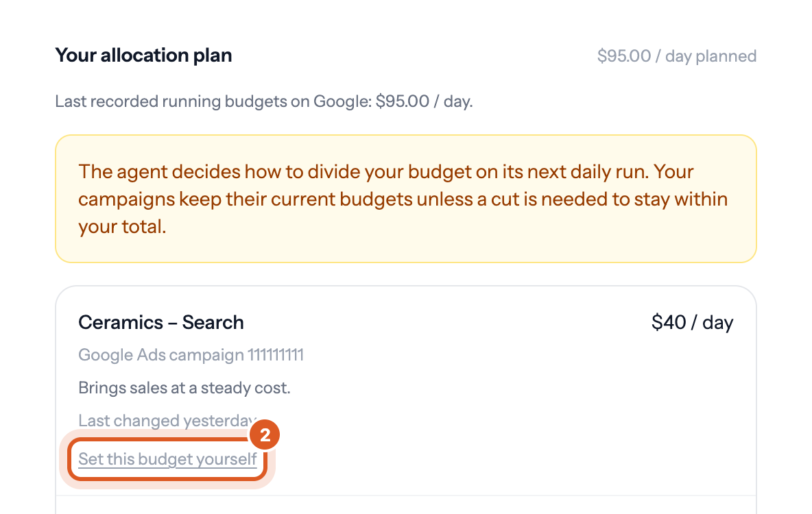This screenshot has height=514, width=812.
Task: Select 'Google Ads campaign 111111111' text
Action: (x=191, y=355)
